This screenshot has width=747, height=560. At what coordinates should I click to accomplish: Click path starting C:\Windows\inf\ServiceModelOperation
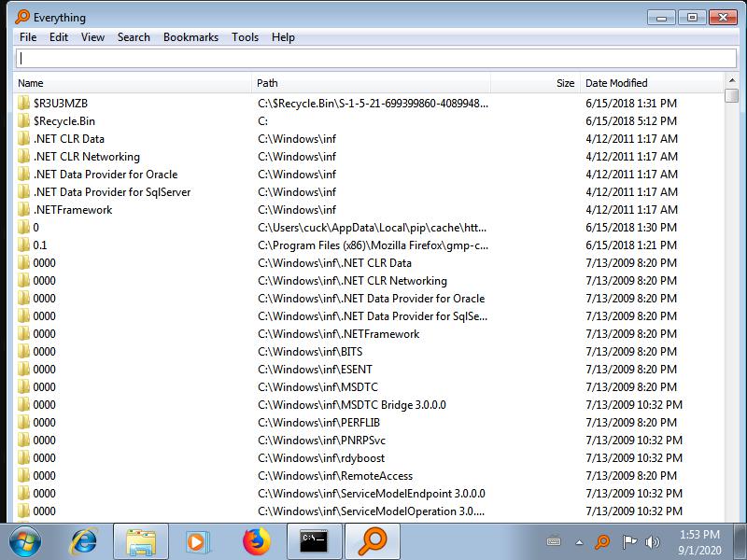click(371, 511)
